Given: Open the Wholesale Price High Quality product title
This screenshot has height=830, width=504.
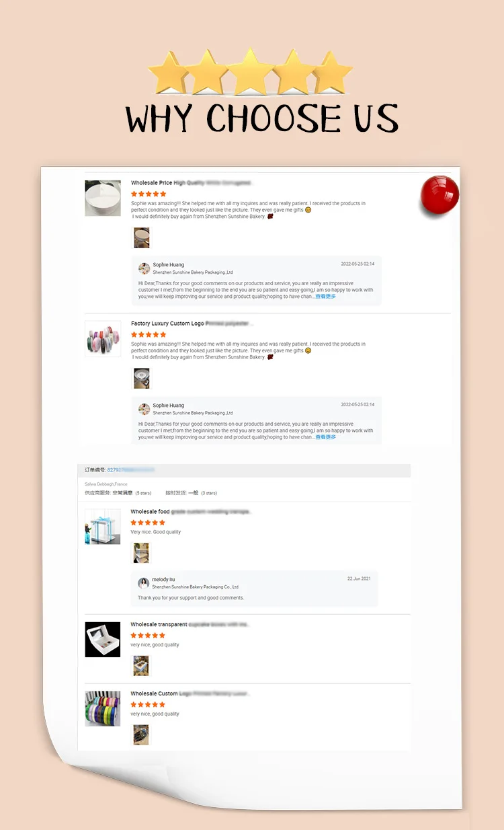Looking at the screenshot, I should (191, 183).
